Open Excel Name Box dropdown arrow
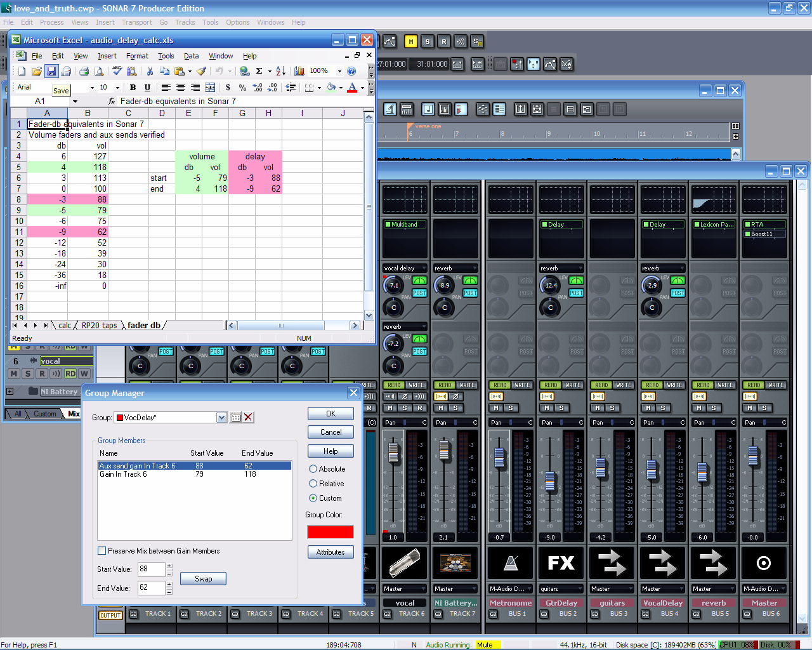The height and width of the screenshot is (650, 812). [x=75, y=102]
